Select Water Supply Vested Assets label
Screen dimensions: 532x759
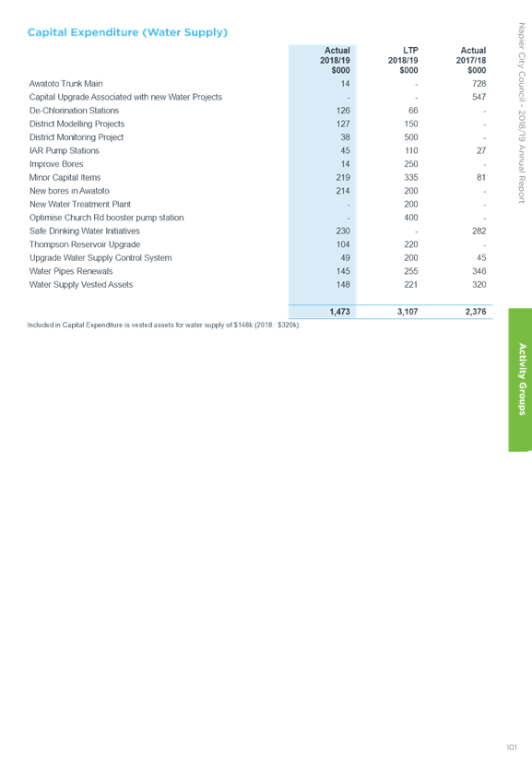point(81,285)
